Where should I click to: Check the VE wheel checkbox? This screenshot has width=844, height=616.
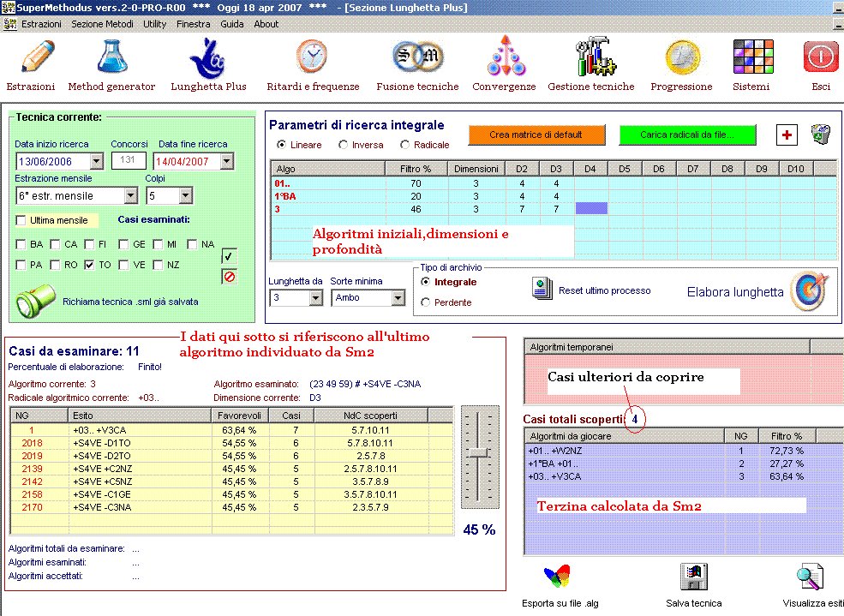pos(123,266)
